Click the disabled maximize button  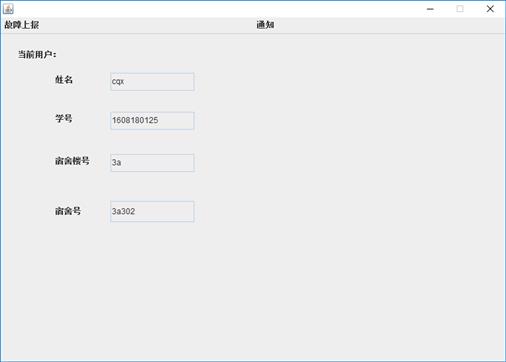(460, 9)
